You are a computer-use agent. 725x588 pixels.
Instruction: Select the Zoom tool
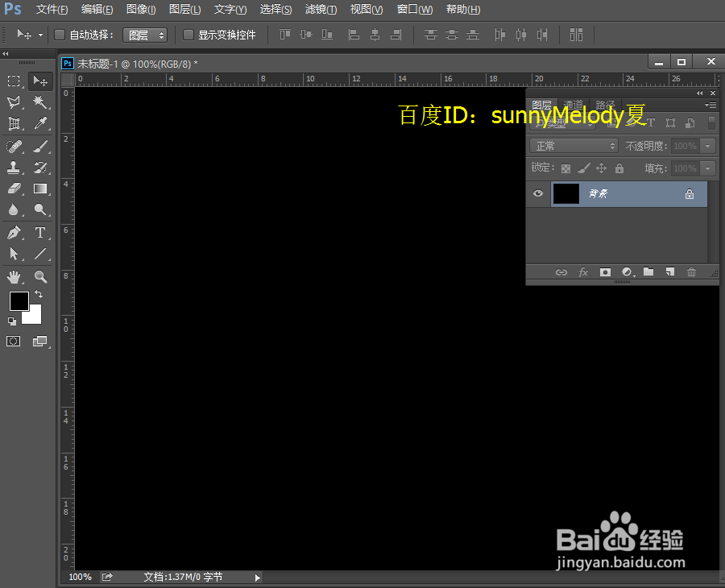tap(41, 277)
